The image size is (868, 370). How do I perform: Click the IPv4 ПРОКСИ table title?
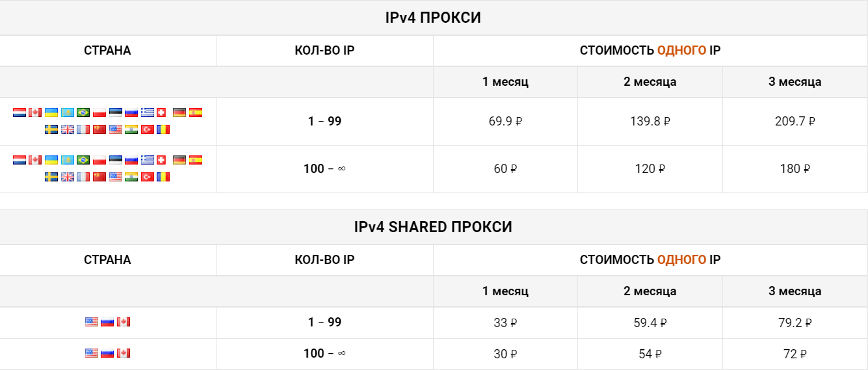click(x=433, y=18)
